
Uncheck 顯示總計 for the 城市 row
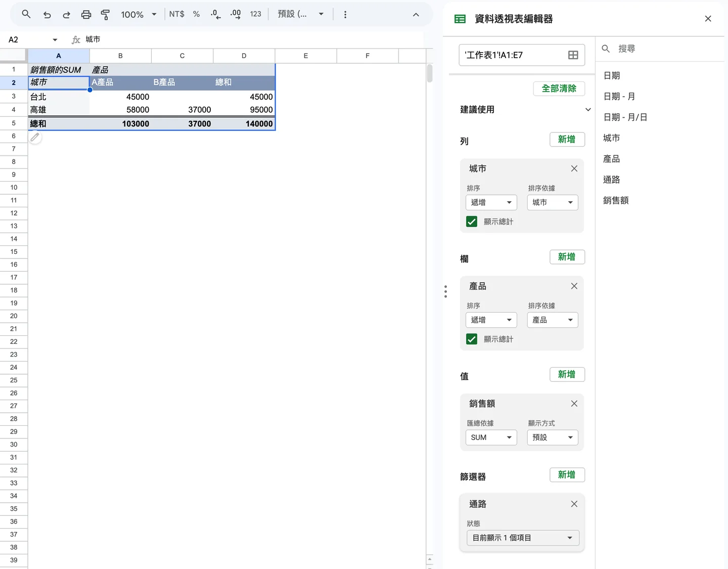tap(472, 222)
